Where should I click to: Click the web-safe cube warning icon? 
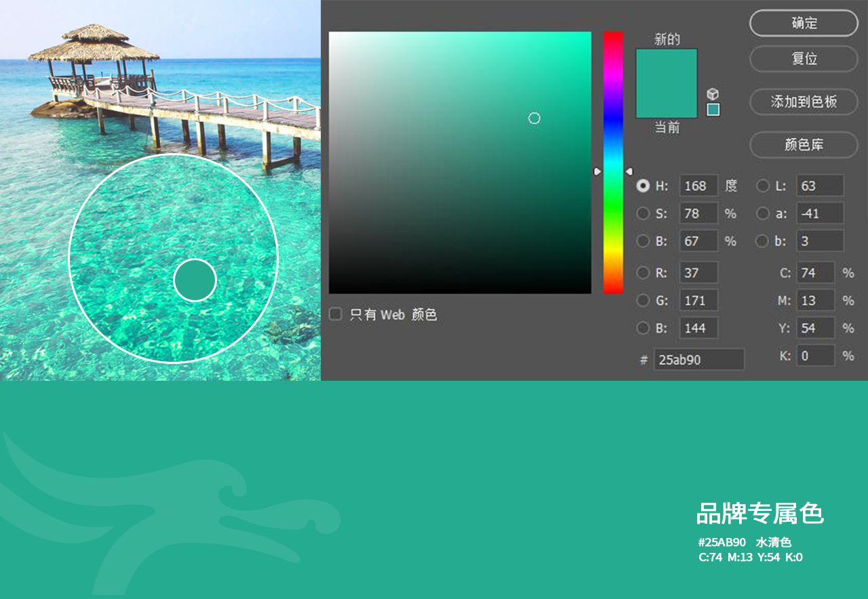tap(712, 94)
